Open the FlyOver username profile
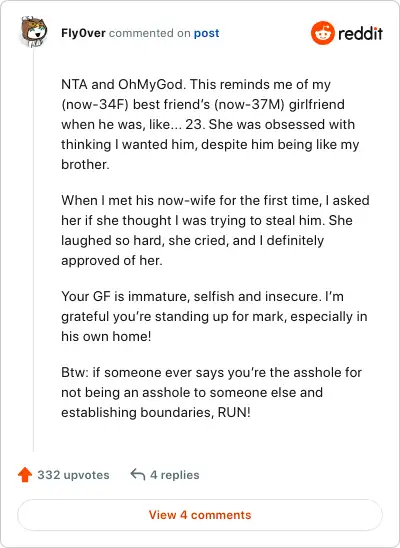Image resolution: width=400 pixels, height=548 pixels. [x=83, y=33]
